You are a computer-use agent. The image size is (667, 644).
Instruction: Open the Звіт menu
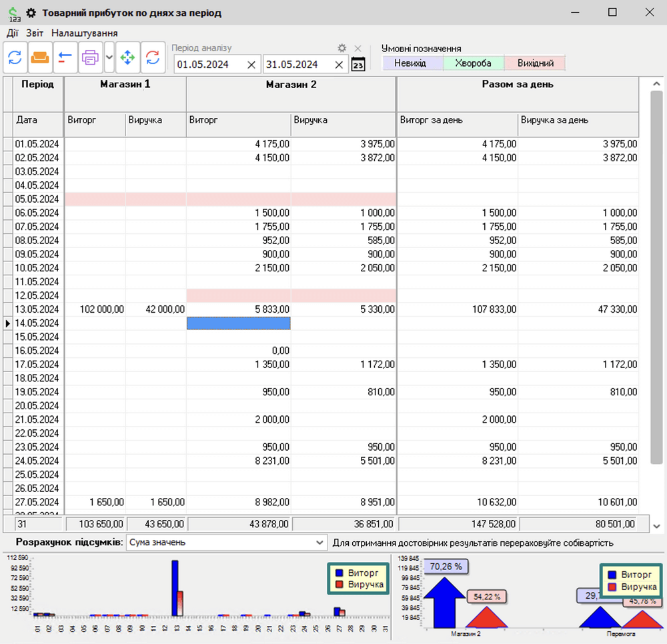coord(35,33)
